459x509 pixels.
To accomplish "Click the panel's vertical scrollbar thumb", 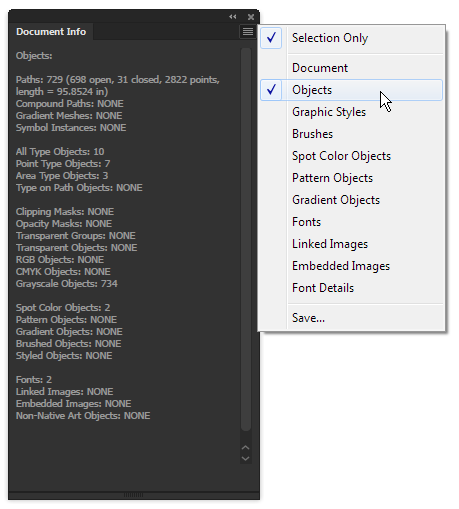I will (246, 239).
